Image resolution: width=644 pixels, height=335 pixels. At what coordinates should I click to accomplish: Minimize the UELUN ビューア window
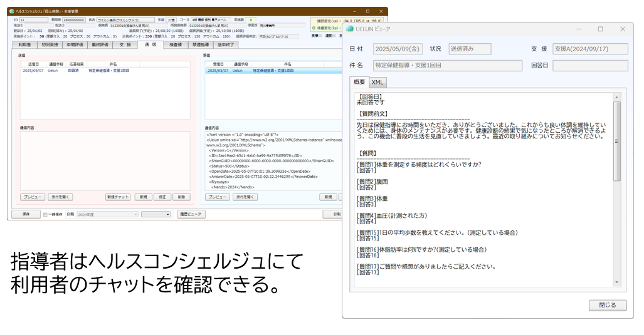point(578,29)
